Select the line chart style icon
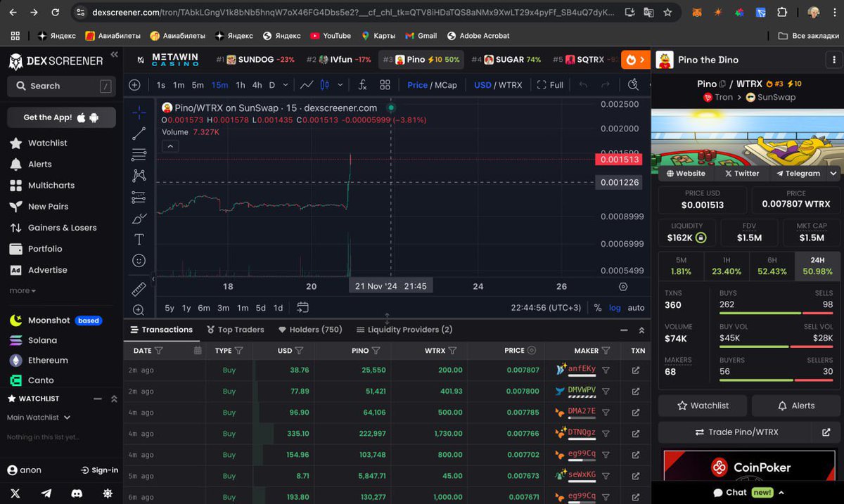Screen dimensions: 844x504 click(307, 85)
